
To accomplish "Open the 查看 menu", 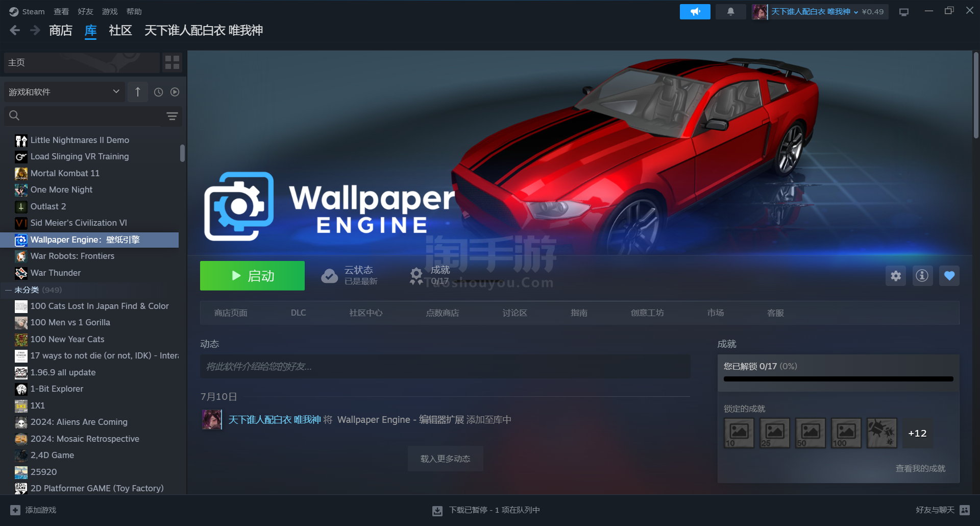I will 61,12.
